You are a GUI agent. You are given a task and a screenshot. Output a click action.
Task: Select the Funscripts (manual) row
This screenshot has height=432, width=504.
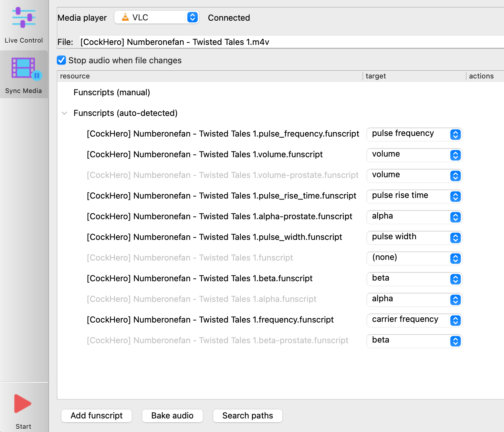tap(112, 93)
